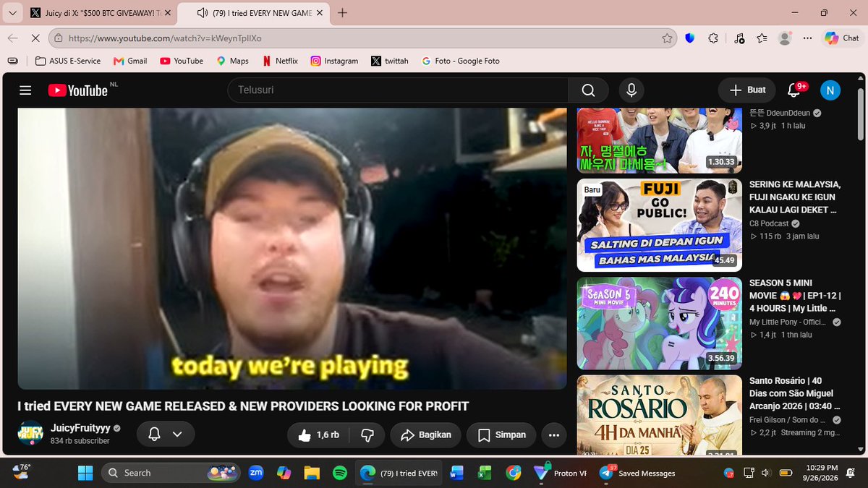This screenshot has height=488, width=868.
Task: Click the Telusuri search field
Action: coord(398,90)
